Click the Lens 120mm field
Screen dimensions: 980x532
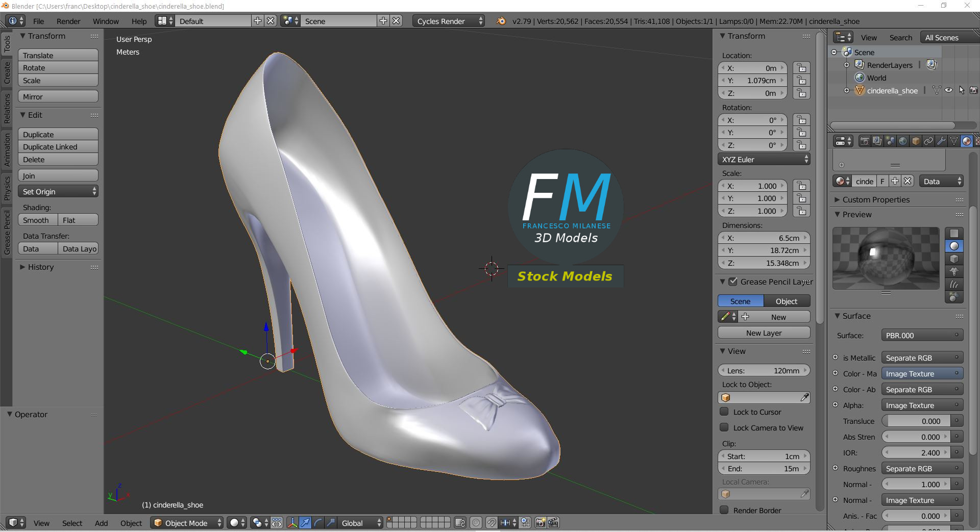point(764,370)
